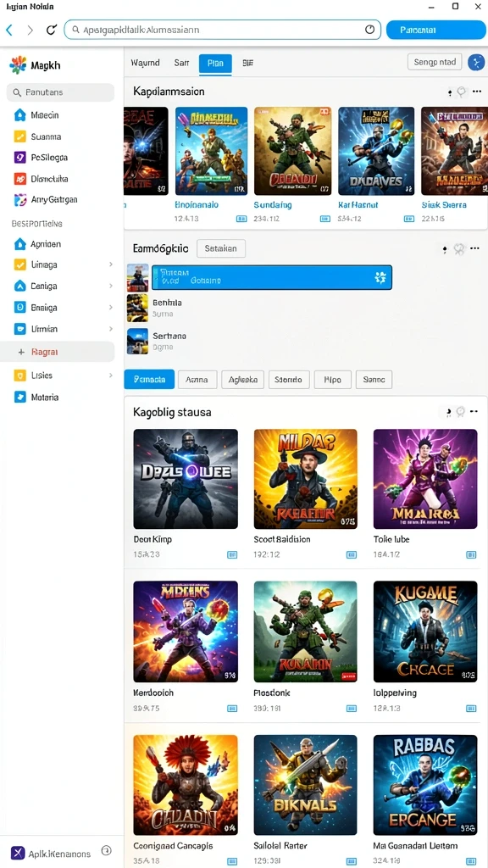Select the Hlpo filter tab
The image size is (488, 868).
click(332, 380)
